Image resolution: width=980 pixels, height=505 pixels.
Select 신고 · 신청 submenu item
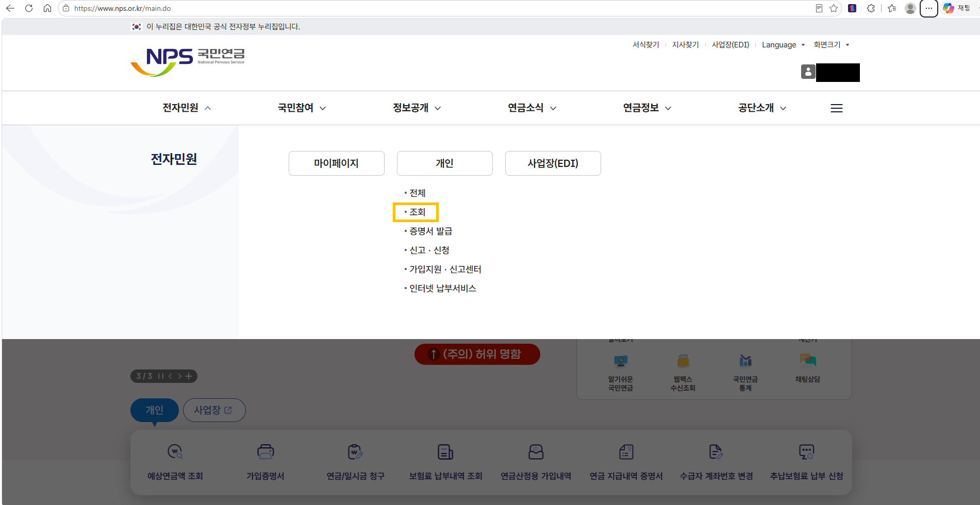429,250
